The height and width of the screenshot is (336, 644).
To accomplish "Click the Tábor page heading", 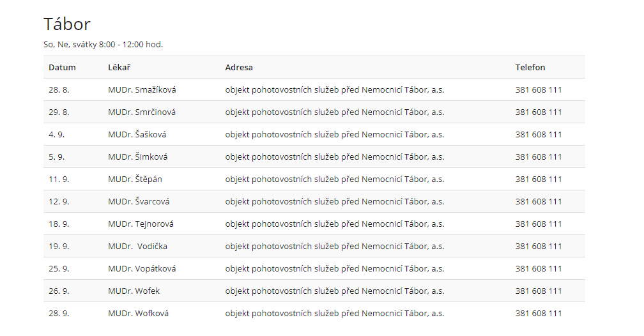I will click(67, 24).
